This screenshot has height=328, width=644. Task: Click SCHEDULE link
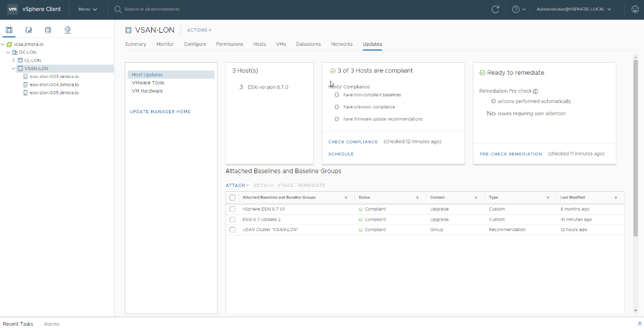341,154
